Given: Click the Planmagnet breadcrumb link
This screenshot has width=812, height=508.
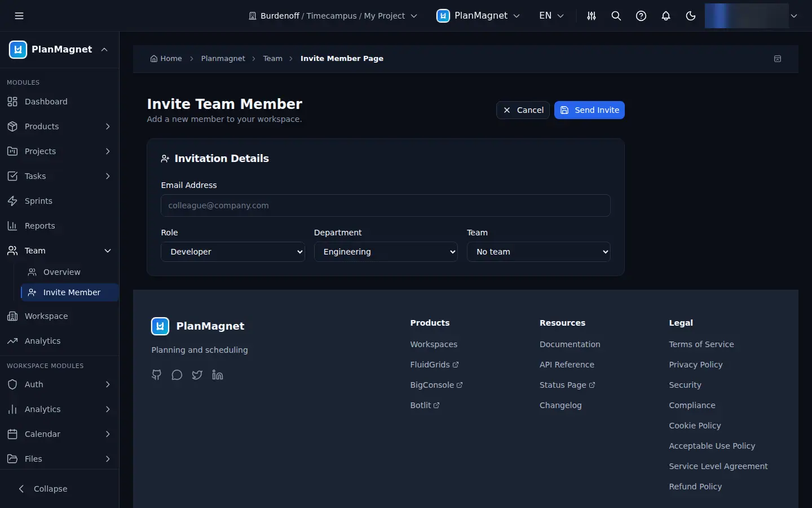Looking at the screenshot, I should pyautogui.click(x=223, y=59).
